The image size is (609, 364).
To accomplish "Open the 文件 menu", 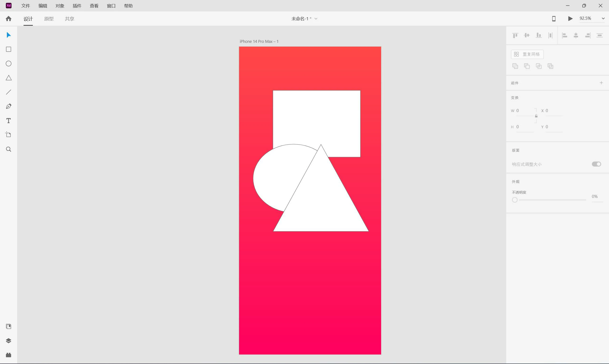I will click(25, 6).
